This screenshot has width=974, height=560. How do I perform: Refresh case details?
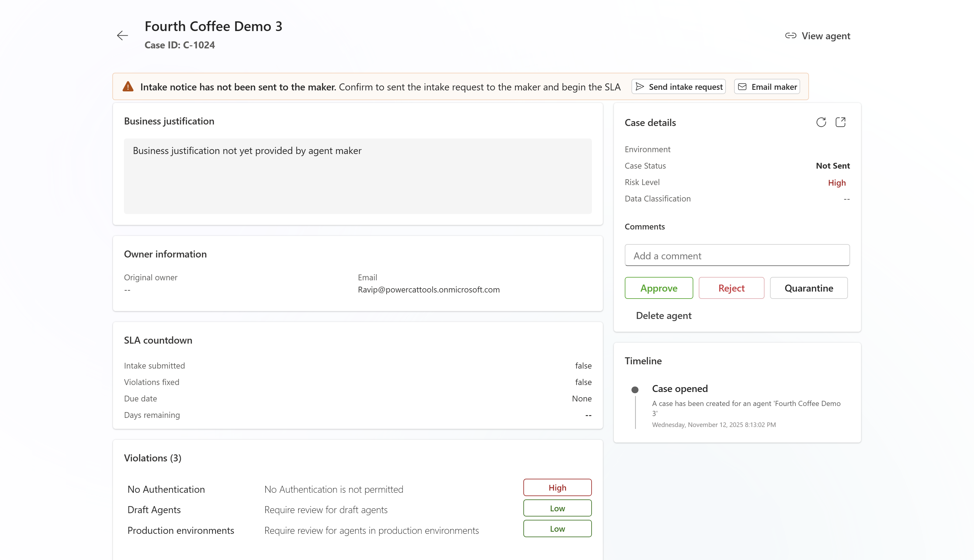coord(821,122)
